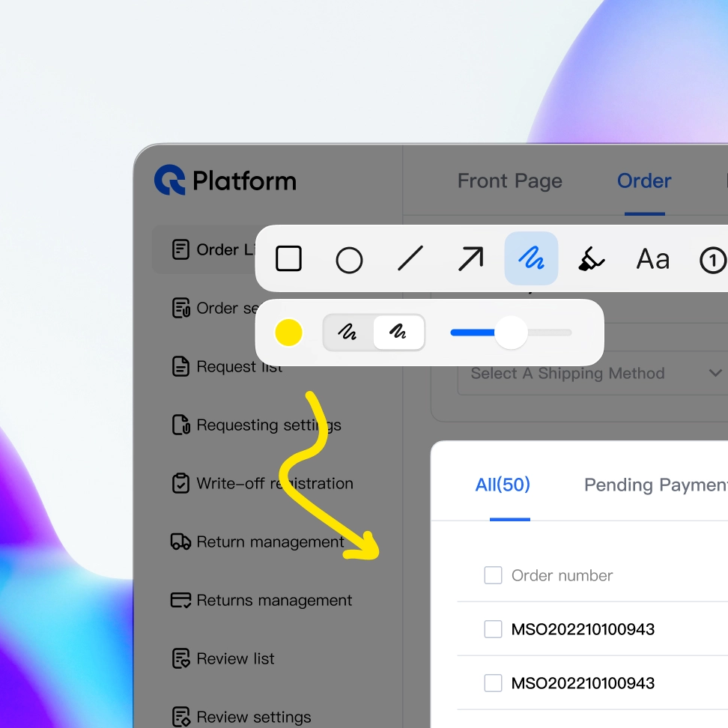Click the Review settings icon
The height and width of the screenshot is (728, 728).
point(181,717)
